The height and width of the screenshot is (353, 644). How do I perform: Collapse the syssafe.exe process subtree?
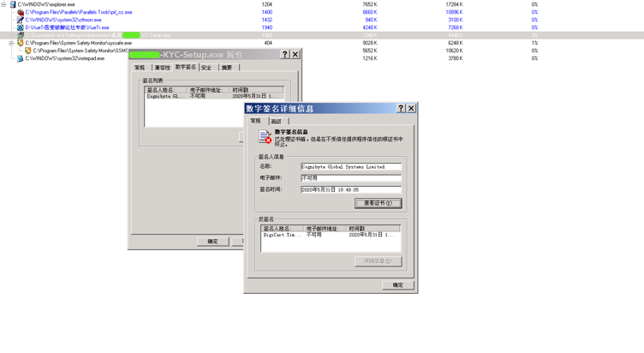coord(11,43)
